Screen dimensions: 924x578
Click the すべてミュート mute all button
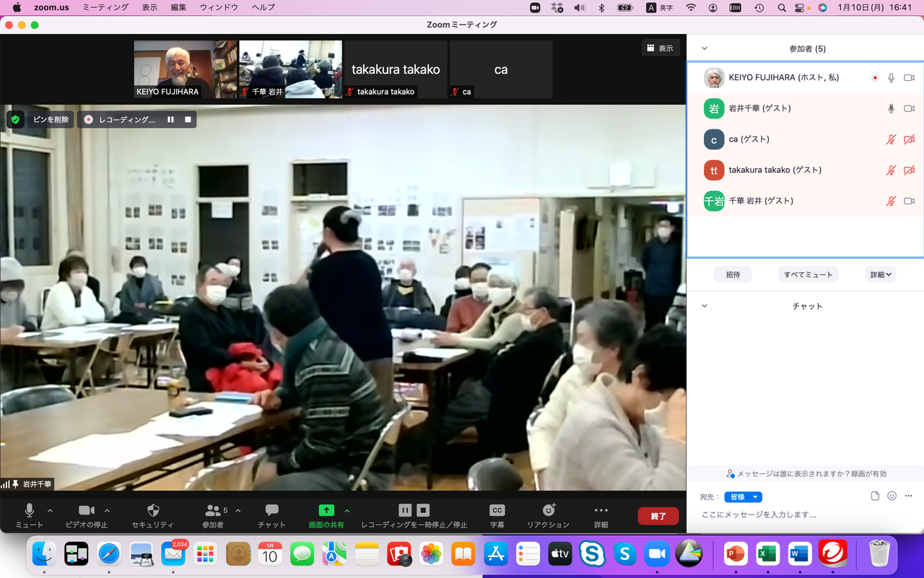click(808, 275)
